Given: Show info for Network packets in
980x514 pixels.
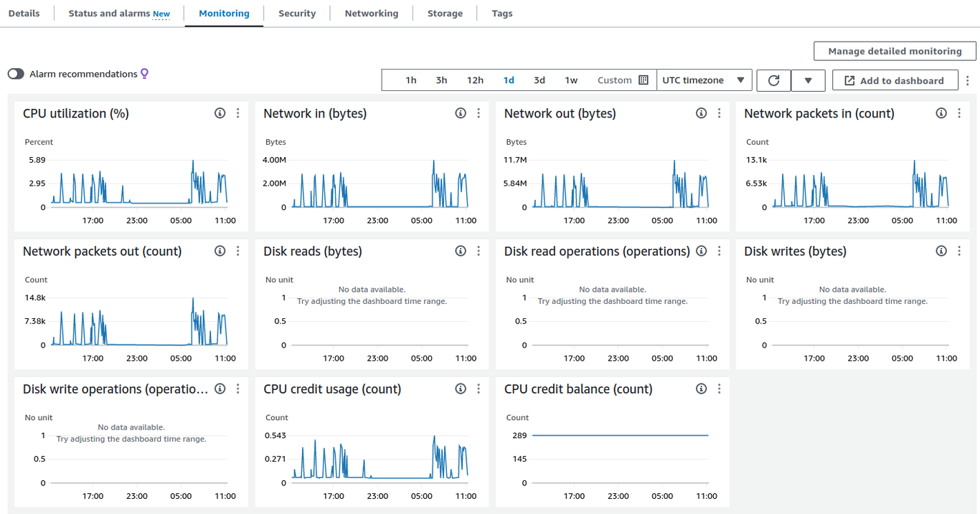Looking at the screenshot, I should (x=941, y=113).
